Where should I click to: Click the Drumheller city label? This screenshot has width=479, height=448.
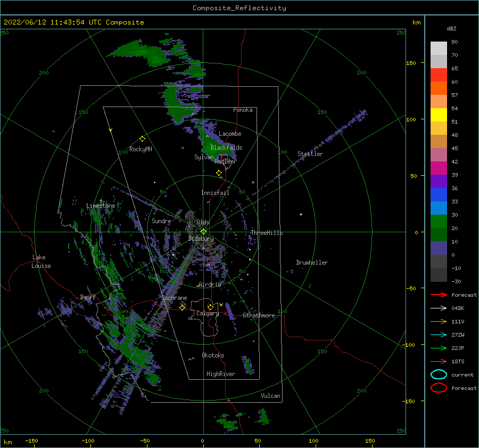312,263
